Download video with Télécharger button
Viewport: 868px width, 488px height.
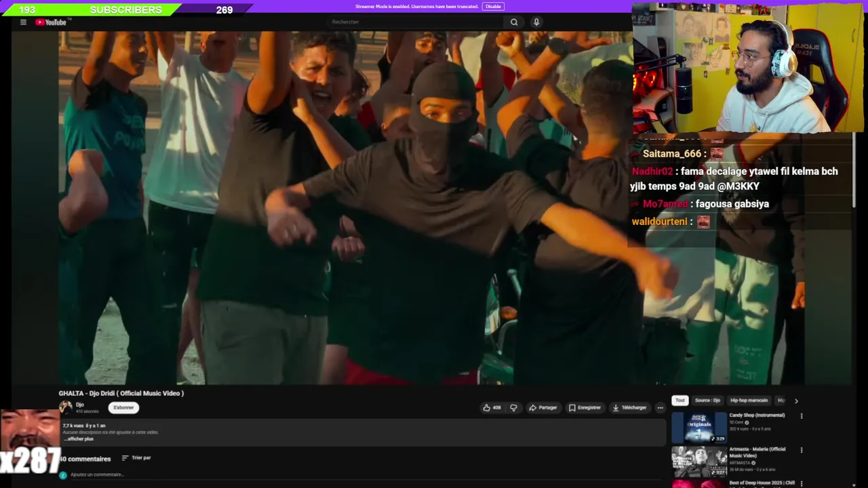point(629,407)
